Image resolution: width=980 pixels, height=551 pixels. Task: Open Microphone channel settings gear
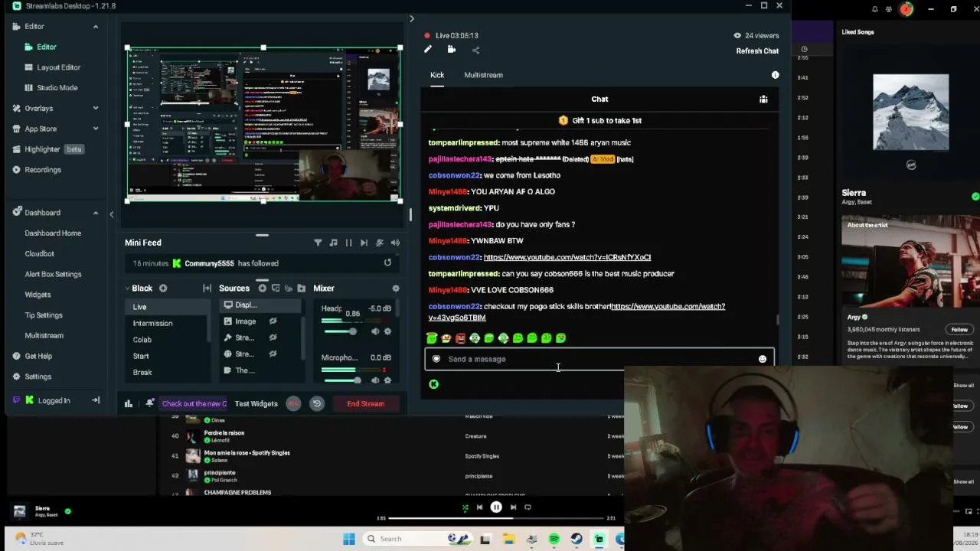point(387,380)
